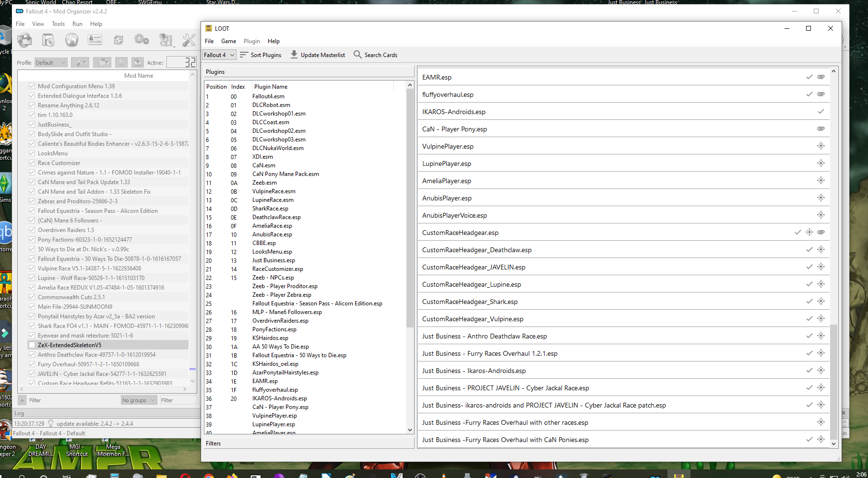Viewport: 868px width, 478px height.
Task: Open the No groups dropdown
Action: coord(139,400)
